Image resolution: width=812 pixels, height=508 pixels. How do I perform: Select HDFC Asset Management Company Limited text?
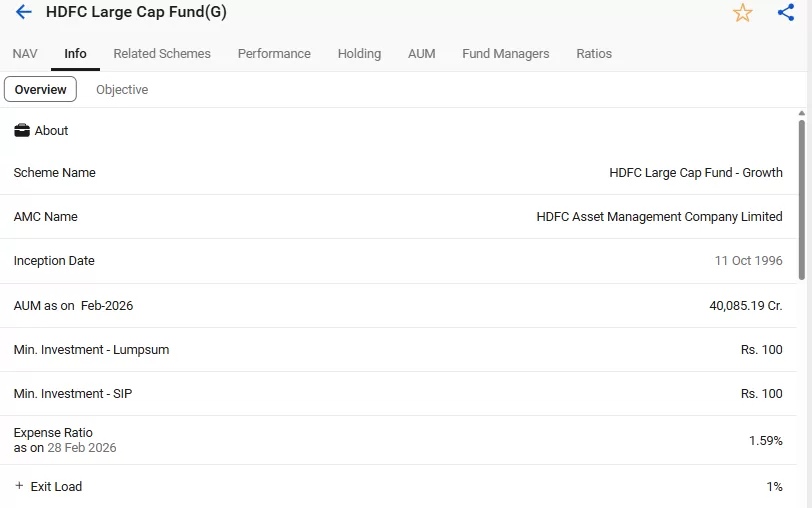pyautogui.click(x=659, y=216)
